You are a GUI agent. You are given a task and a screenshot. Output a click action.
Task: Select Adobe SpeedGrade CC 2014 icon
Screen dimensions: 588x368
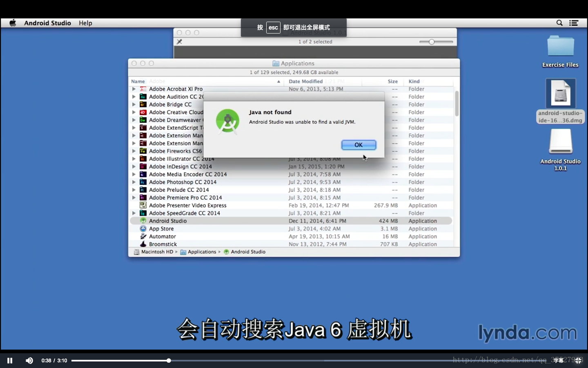(x=143, y=213)
